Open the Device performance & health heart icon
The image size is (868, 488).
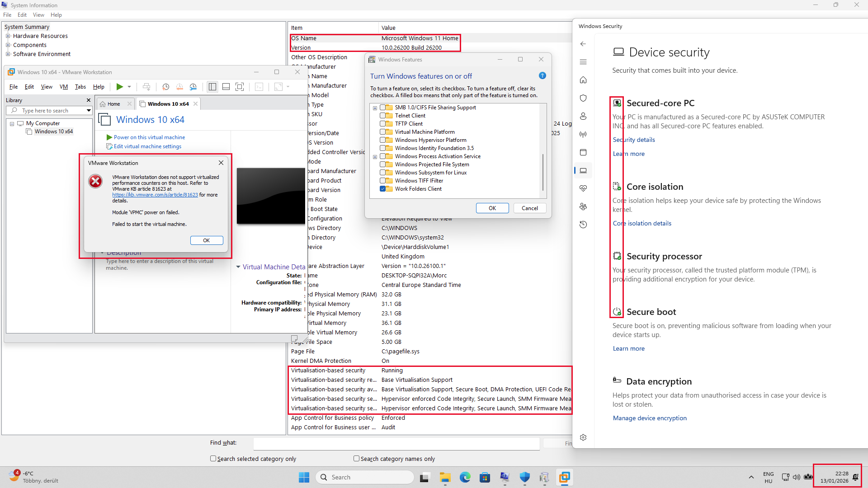[x=583, y=188]
